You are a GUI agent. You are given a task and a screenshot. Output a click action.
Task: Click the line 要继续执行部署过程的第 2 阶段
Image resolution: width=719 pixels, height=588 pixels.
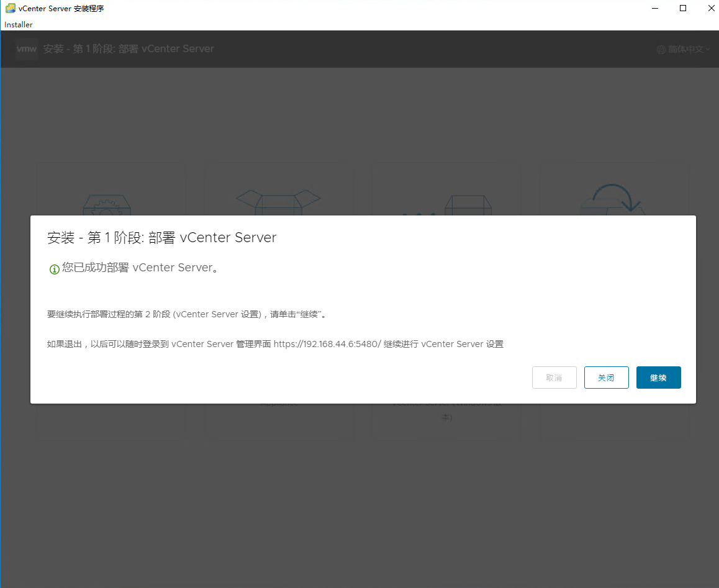[186, 314]
